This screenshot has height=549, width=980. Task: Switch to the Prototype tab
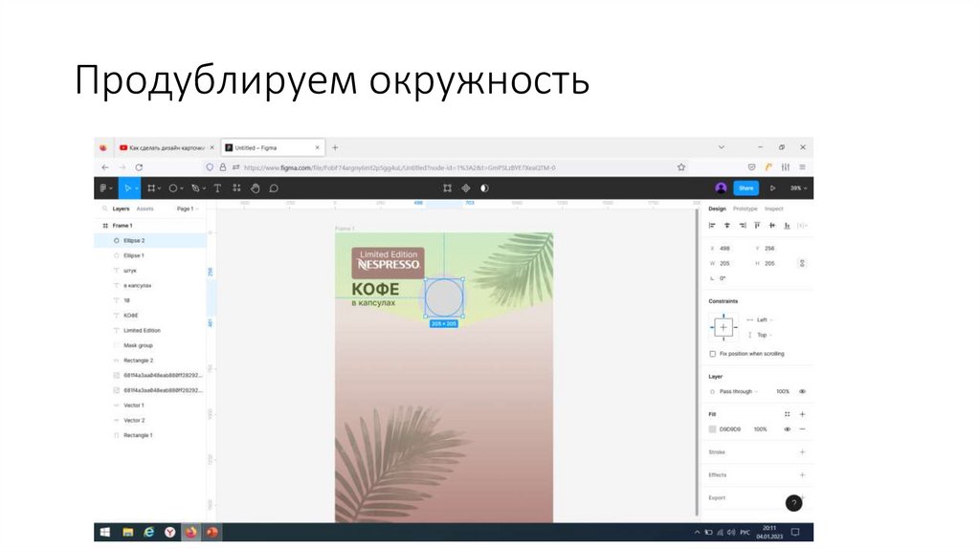pos(746,209)
